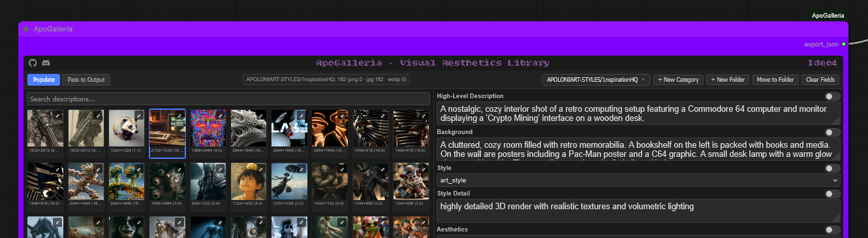Click into the Background description text area
This screenshot has height=238, width=868.
coord(638,149)
